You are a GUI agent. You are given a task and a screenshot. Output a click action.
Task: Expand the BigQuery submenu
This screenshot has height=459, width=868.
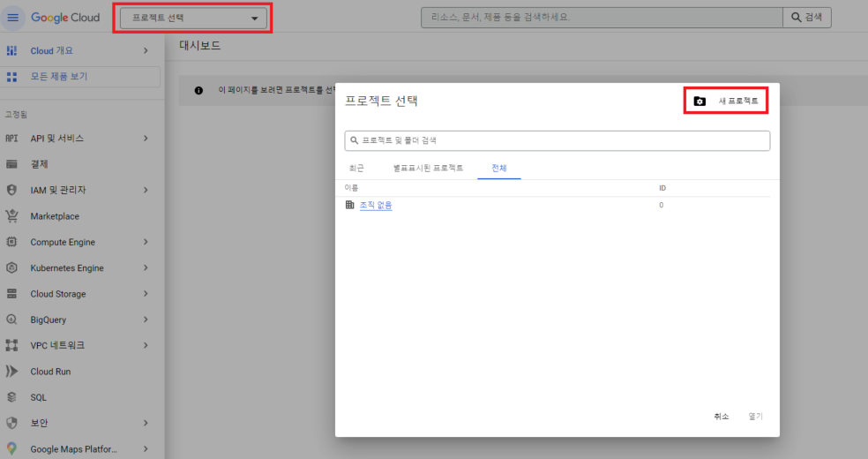pos(146,320)
